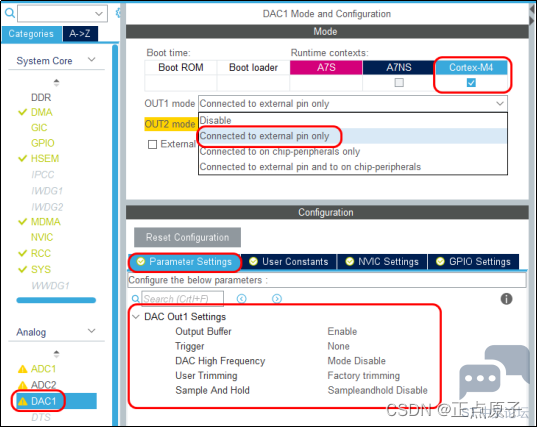This screenshot has width=538, height=428.
Task: Click the A7S runtime context header
Action: tap(326, 68)
